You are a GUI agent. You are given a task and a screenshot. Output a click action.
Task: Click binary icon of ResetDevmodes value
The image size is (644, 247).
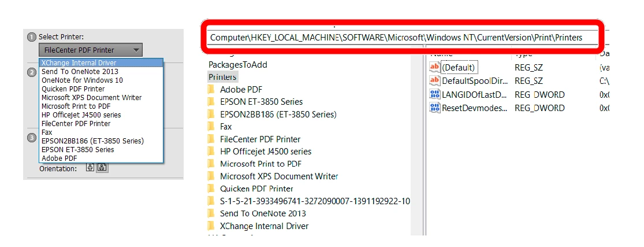pyautogui.click(x=434, y=108)
